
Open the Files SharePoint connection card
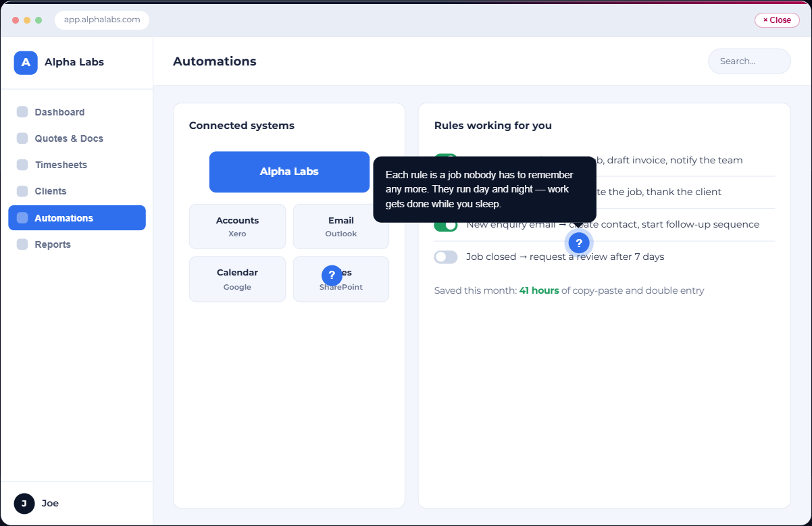[x=341, y=279]
